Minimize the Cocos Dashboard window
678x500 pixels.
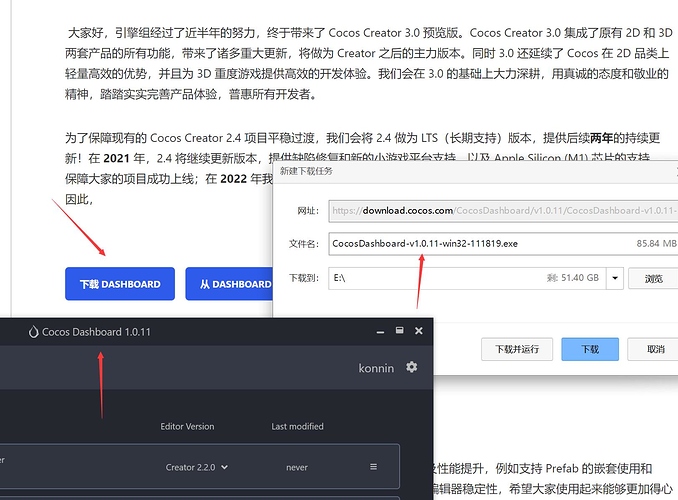(380, 332)
